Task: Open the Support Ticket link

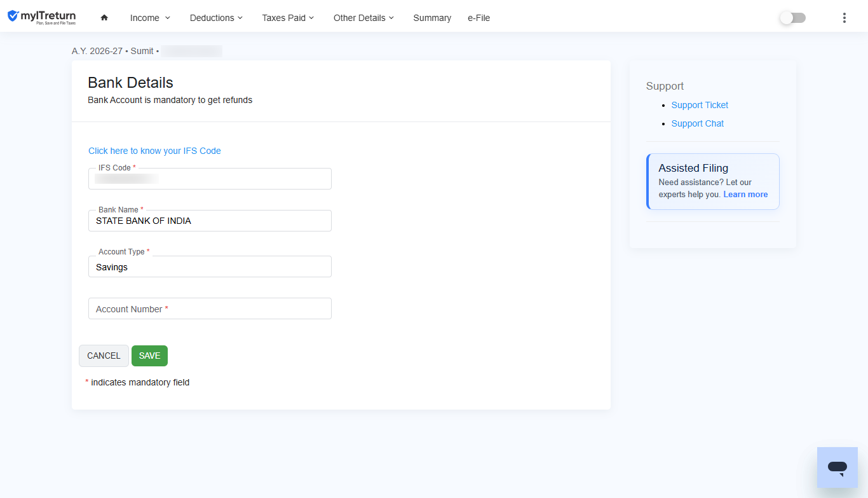Action: [x=700, y=105]
